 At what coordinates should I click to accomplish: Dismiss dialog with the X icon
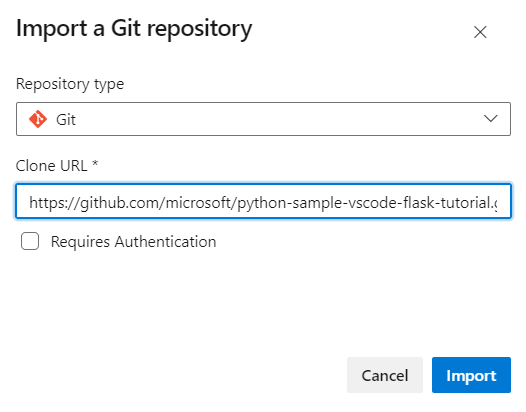[480, 32]
